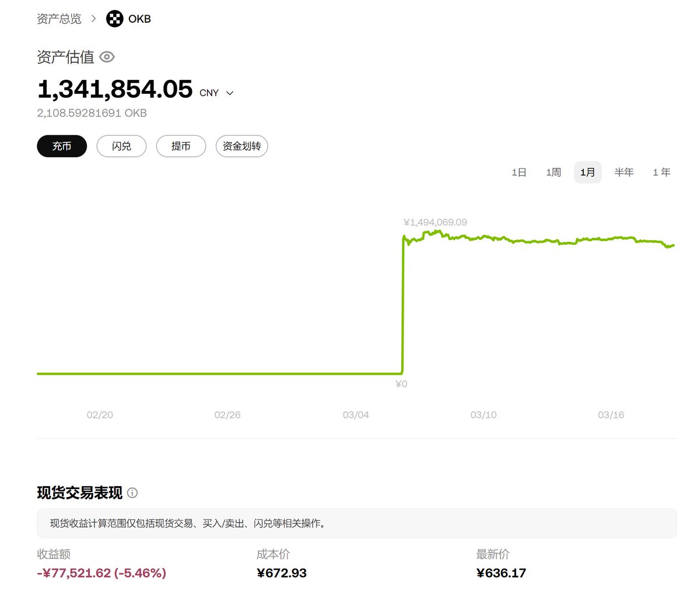Toggle asset value visibility with the eye icon

point(107,57)
